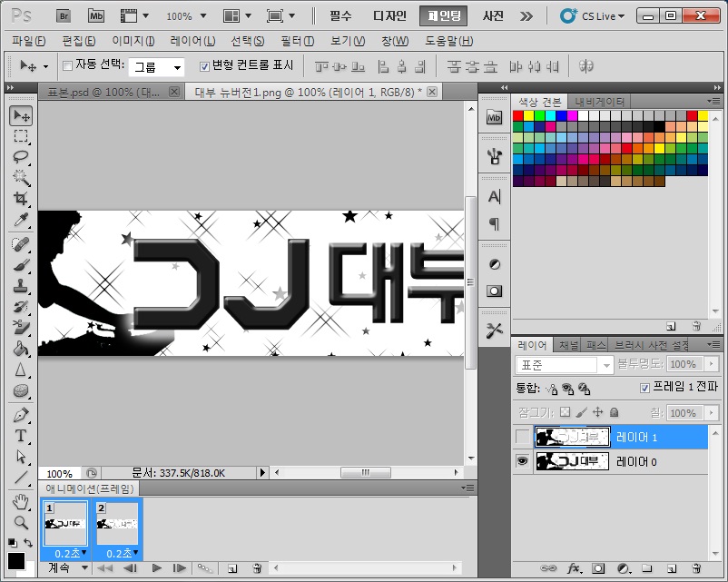The height and width of the screenshot is (582, 728).
Task: Toggle lock image pixels
Action: click(581, 412)
